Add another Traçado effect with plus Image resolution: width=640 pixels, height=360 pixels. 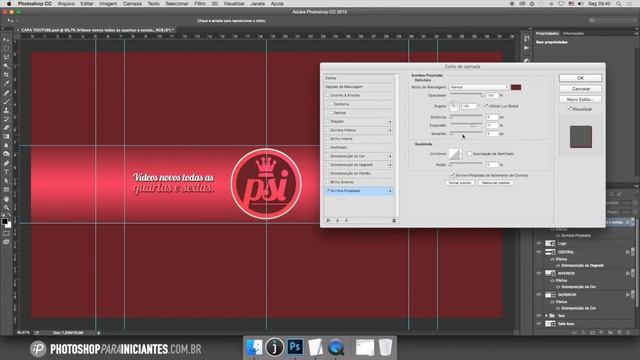[390, 122]
